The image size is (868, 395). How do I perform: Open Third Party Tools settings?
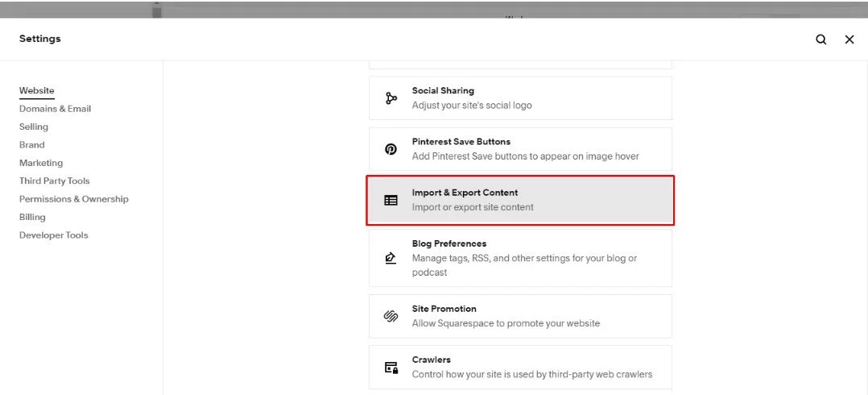point(54,181)
